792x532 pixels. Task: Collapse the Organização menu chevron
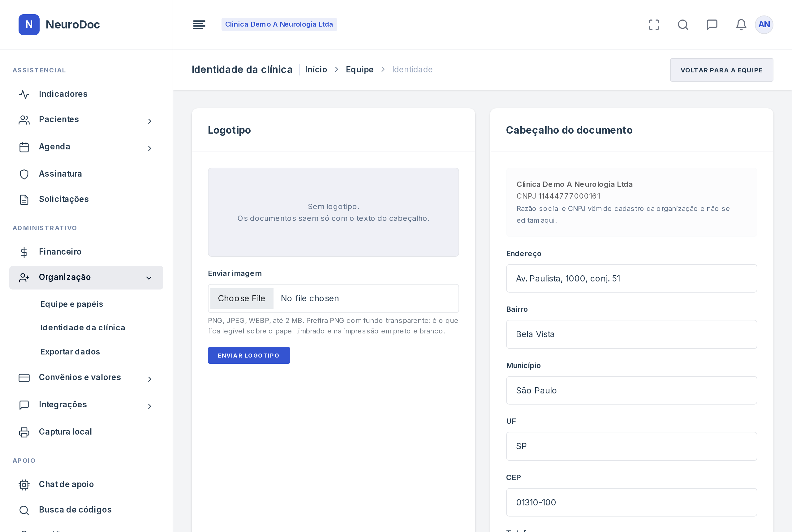[148, 278]
